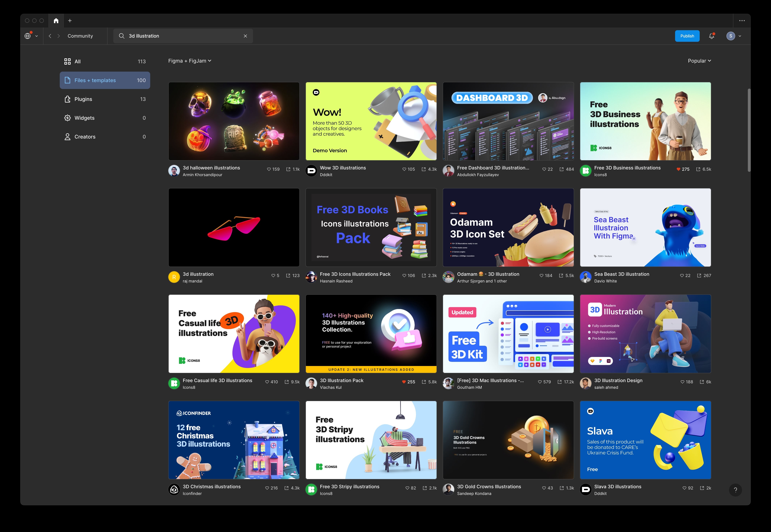The width and height of the screenshot is (771, 532).
Task: Click the globe community icon
Action: point(28,36)
